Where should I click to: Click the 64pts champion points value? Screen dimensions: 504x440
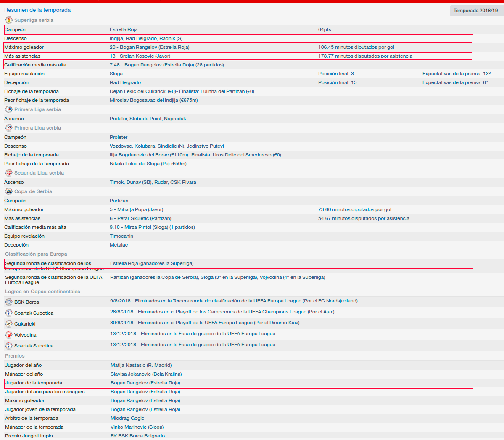(325, 29)
